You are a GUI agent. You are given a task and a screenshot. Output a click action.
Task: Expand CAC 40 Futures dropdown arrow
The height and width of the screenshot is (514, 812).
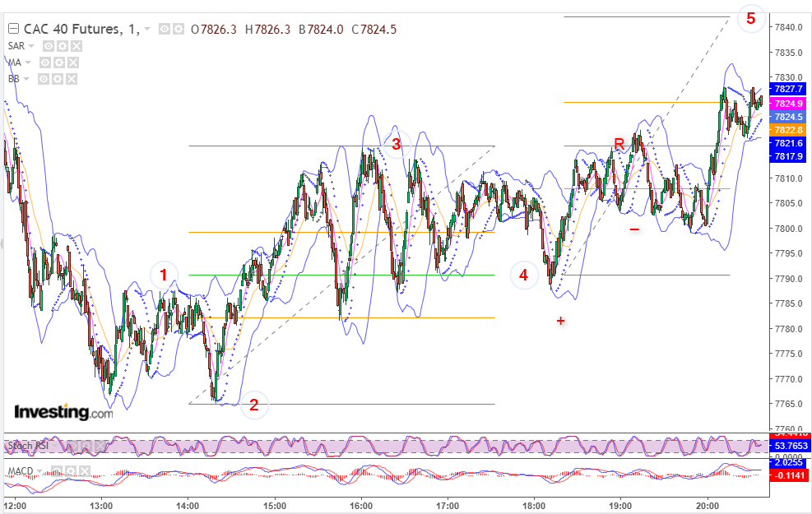[x=147, y=29]
